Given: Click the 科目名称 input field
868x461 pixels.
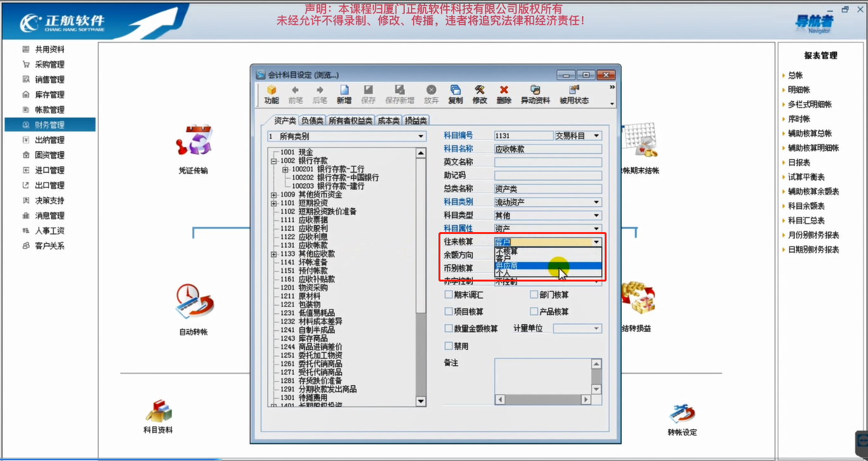Looking at the screenshot, I should pyautogui.click(x=548, y=149).
